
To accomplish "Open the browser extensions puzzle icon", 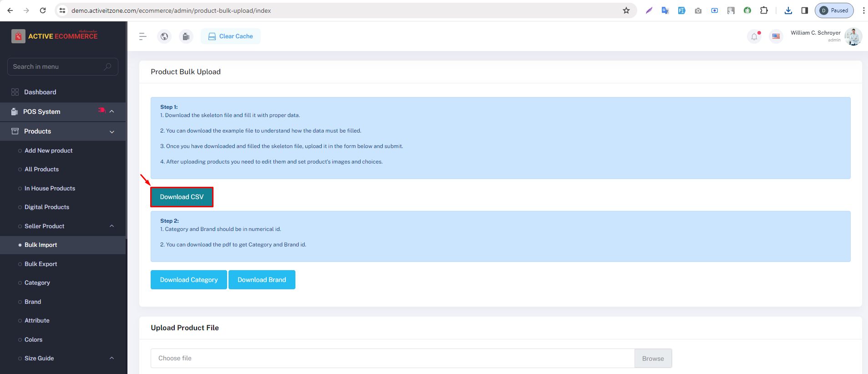I will [x=764, y=10].
